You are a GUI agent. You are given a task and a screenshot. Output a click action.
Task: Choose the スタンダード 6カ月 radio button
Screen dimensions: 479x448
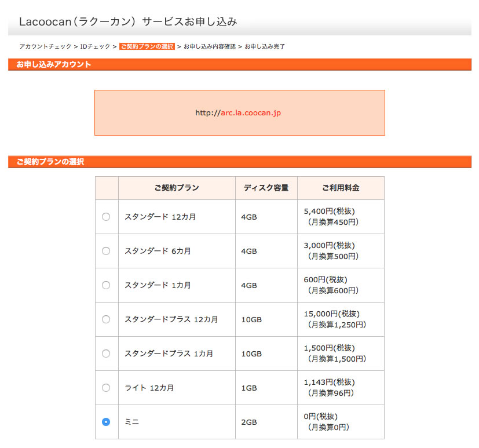105,251
